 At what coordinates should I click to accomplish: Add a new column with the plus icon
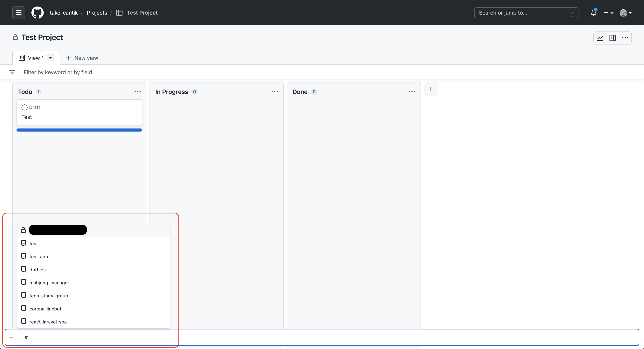point(431,89)
